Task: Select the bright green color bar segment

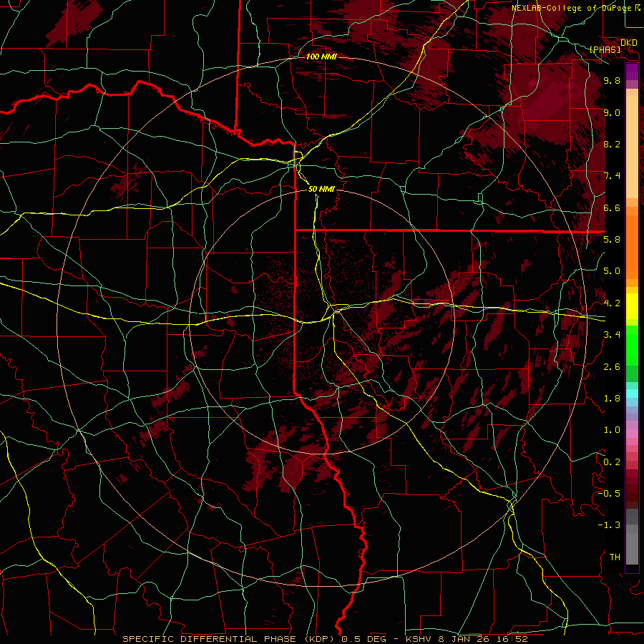Action: (x=632, y=346)
